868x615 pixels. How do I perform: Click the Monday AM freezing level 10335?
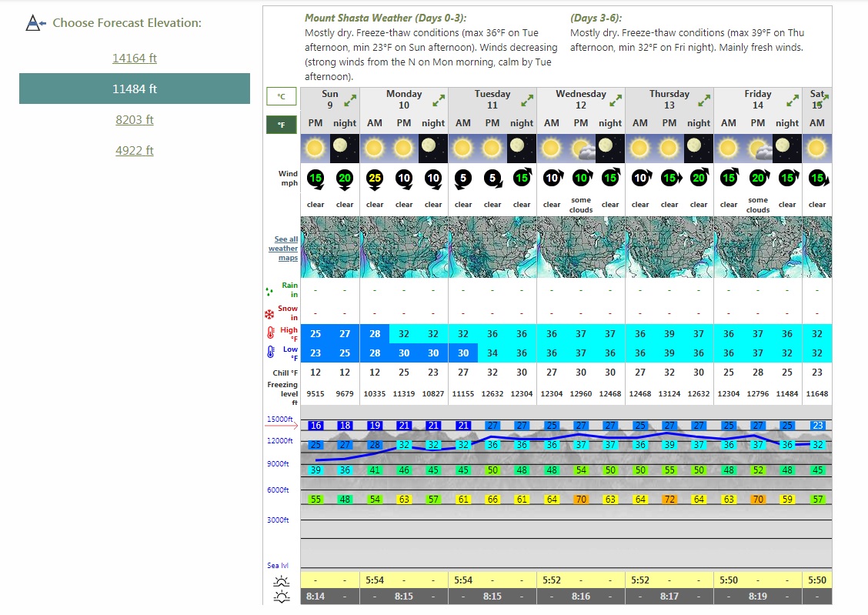click(x=375, y=393)
